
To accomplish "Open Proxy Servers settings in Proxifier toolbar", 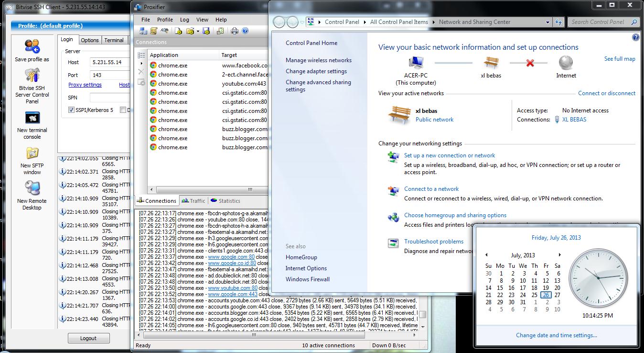I will [x=143, y=31].
